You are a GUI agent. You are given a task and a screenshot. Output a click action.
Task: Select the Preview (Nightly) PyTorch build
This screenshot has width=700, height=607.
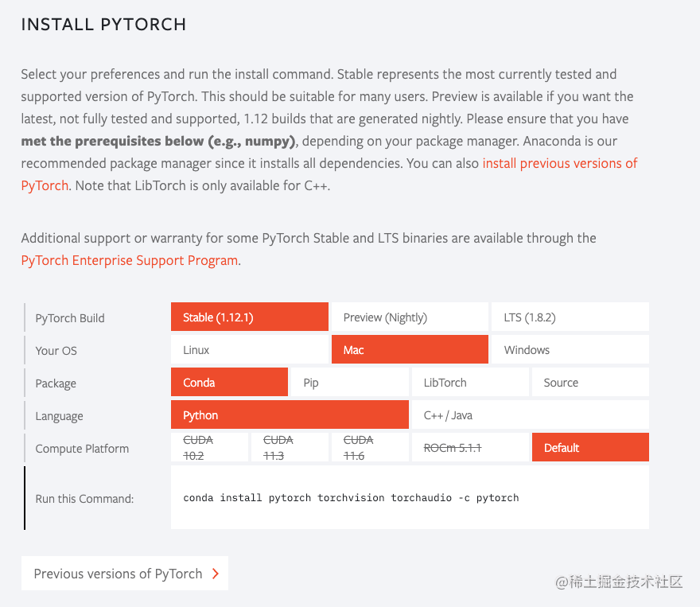pos(409,317)
